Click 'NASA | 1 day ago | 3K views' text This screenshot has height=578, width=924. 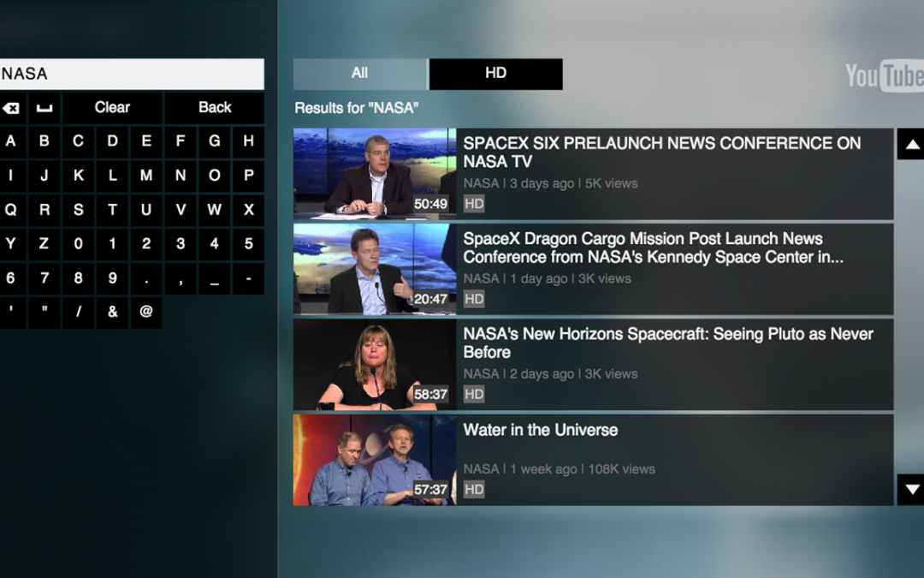click(547, 278)
